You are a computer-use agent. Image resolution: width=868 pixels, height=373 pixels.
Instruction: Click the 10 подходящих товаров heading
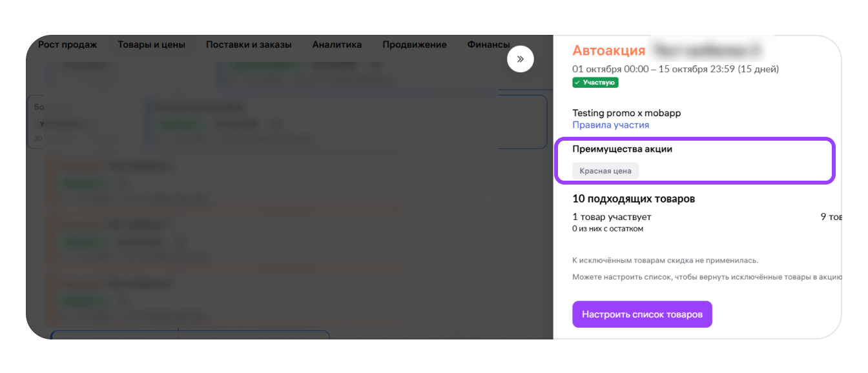tap(634, 199)
